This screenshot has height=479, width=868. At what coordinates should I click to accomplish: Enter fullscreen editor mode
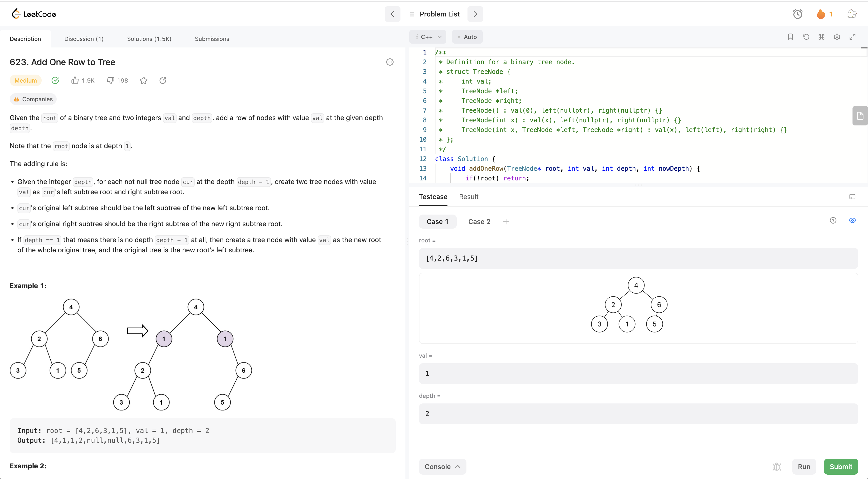pos(852,37)
